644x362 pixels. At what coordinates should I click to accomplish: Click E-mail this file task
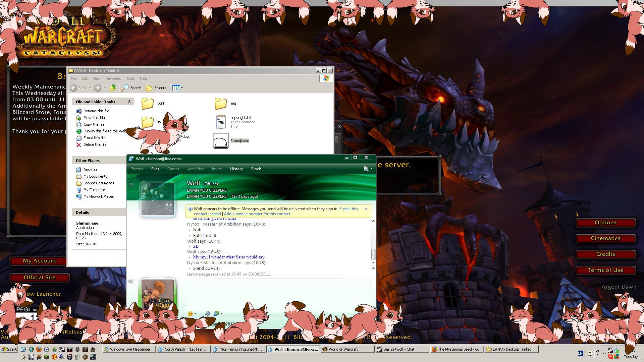click(94, 138)
